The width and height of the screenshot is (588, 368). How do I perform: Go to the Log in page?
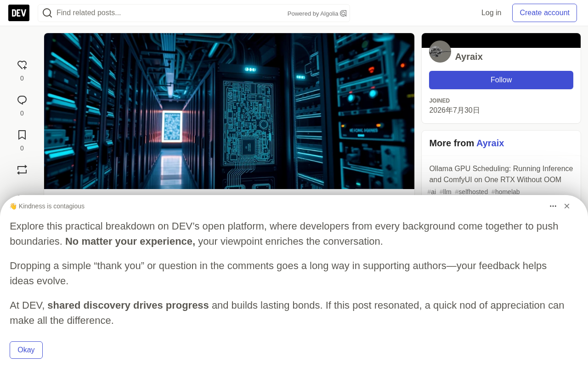[x=491, y=13]
